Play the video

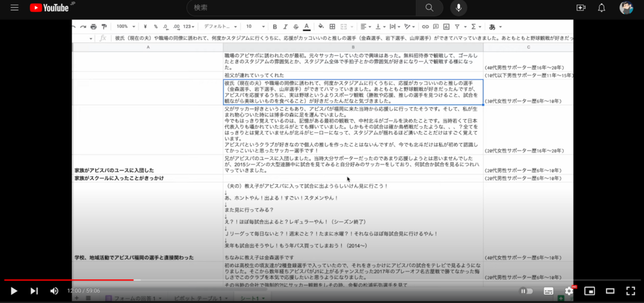point(14,291)
